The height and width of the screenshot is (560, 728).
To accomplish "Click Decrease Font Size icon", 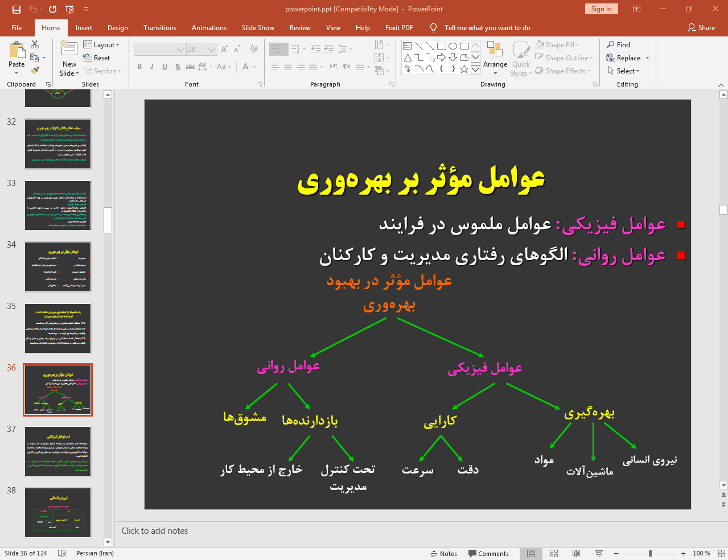I will [237, 50].
